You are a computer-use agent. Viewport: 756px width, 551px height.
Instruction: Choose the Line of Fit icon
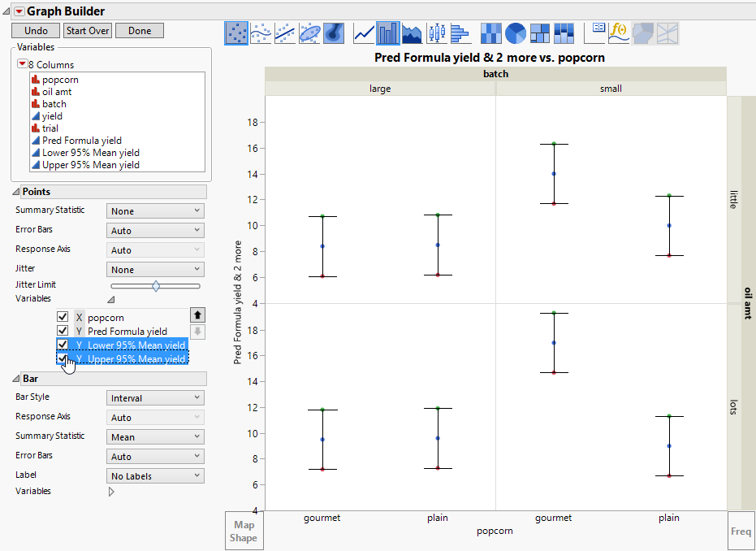[x=285, y=33]
